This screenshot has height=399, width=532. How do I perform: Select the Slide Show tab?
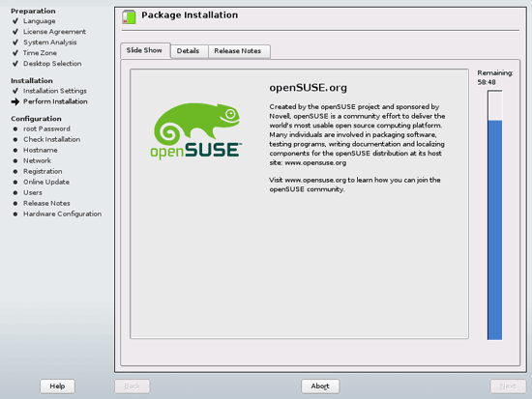[144, 50]
